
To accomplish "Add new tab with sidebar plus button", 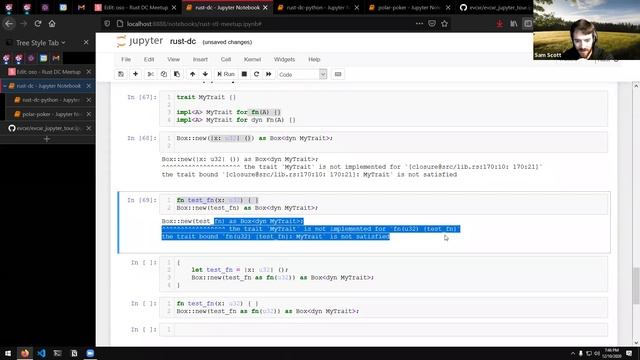I will [47, 139].
